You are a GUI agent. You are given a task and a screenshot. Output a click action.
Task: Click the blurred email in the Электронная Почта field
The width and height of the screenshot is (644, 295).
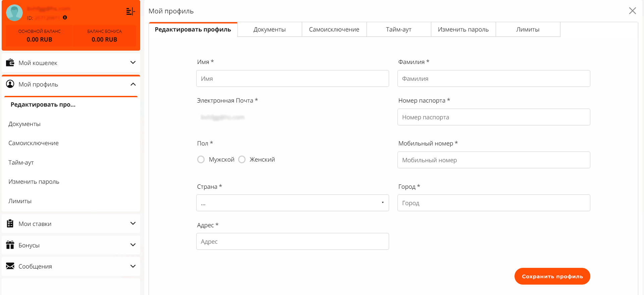[223, 117]
